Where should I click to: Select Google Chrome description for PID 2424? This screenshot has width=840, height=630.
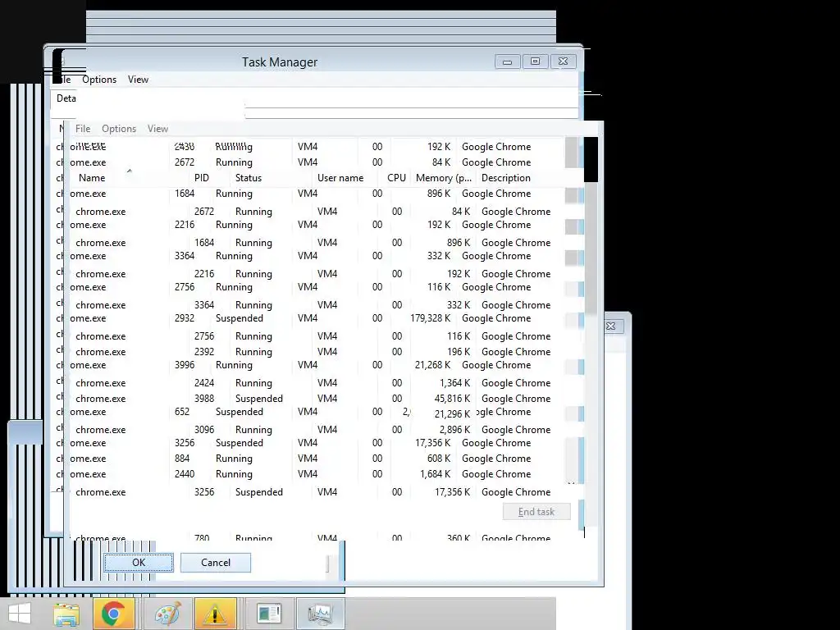click(x=516, y=382)
